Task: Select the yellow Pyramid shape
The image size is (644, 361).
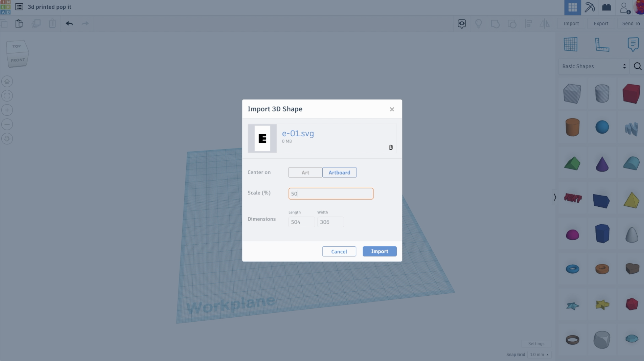Action: click(x=632, y=200)
